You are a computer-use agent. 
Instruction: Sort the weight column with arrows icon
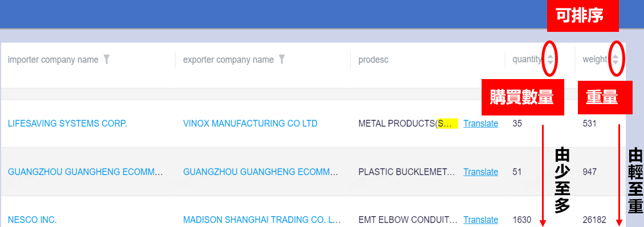(616, 60)
